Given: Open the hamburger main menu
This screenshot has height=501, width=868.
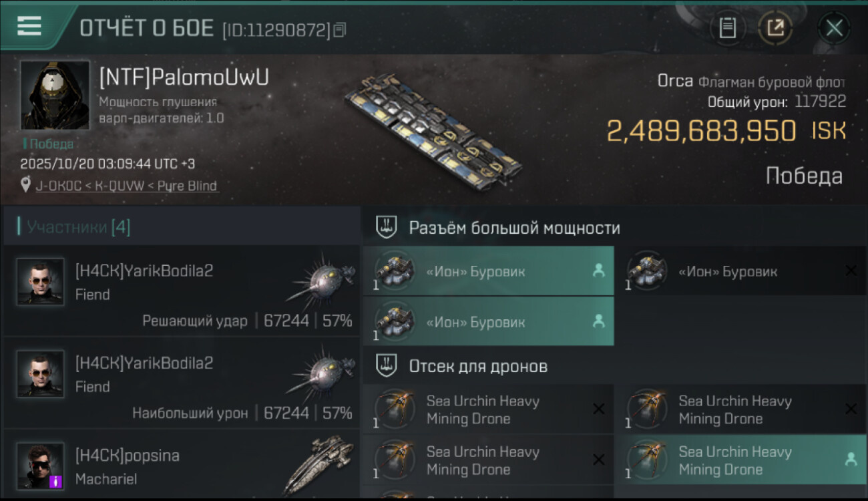Looking at the screenshot, I should click(29, 26).
